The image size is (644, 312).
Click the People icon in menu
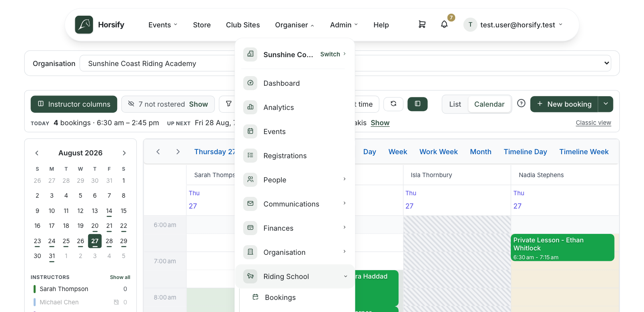(x=250, y=180)
